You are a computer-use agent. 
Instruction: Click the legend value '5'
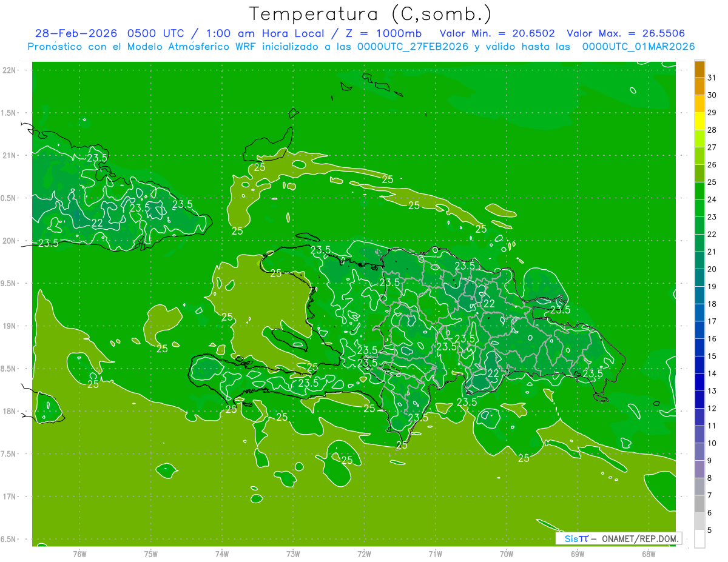(x=710, y=531)
